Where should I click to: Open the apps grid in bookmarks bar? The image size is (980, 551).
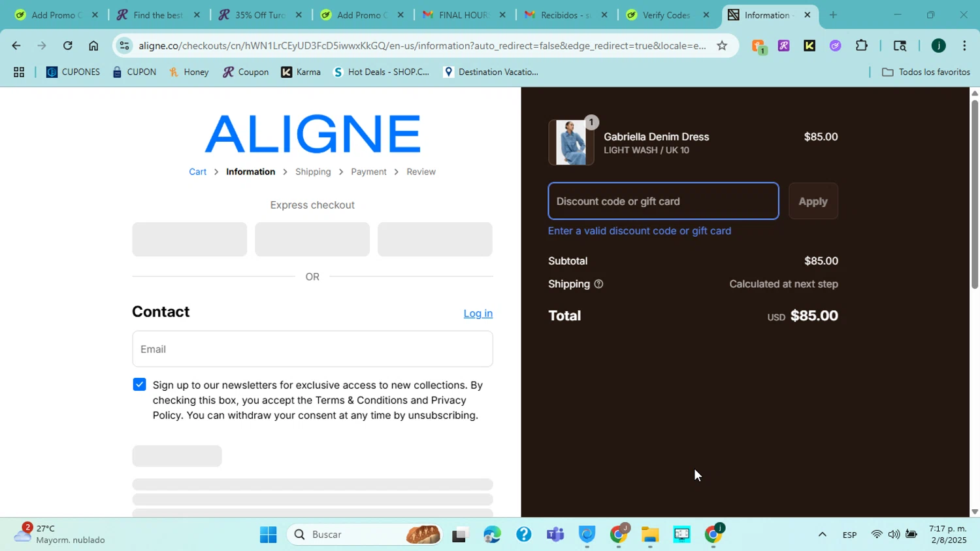click(x=19, y=72)
